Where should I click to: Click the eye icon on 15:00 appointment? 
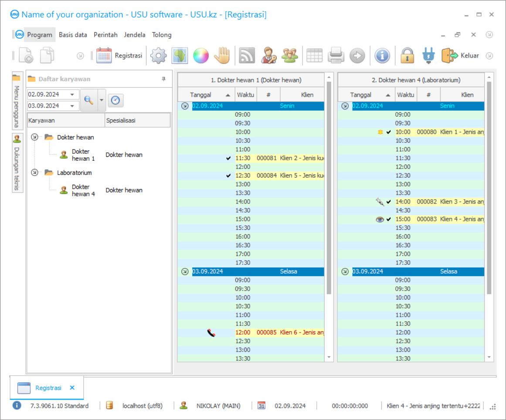(x=380, y=219)
